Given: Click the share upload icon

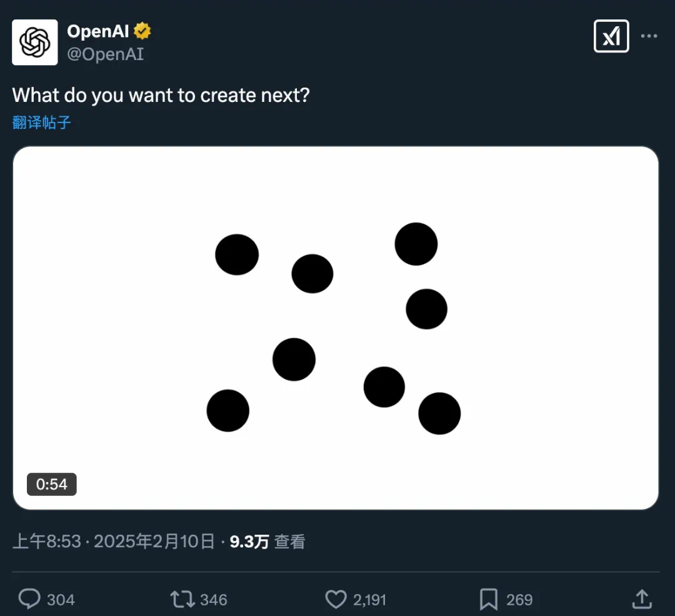Looking at the screenshot, I should pos(641,599).
